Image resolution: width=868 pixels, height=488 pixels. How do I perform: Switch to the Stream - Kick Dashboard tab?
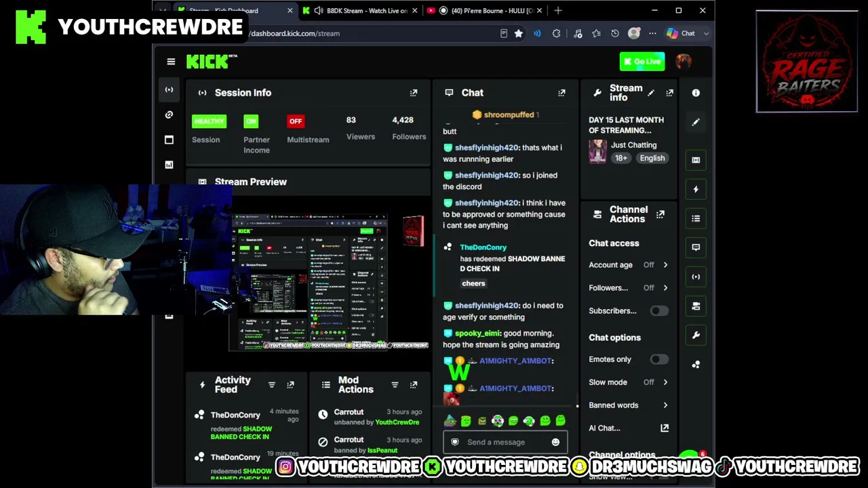point(236,10)
